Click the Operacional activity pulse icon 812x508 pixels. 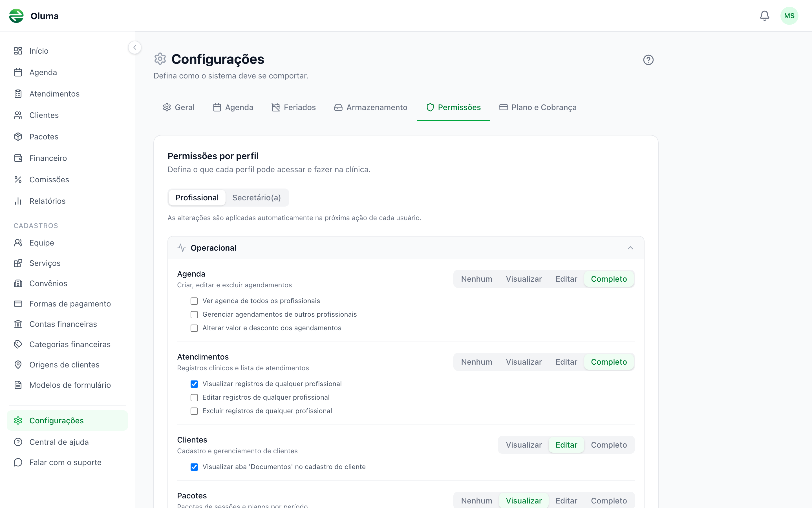tap(182, 248)
